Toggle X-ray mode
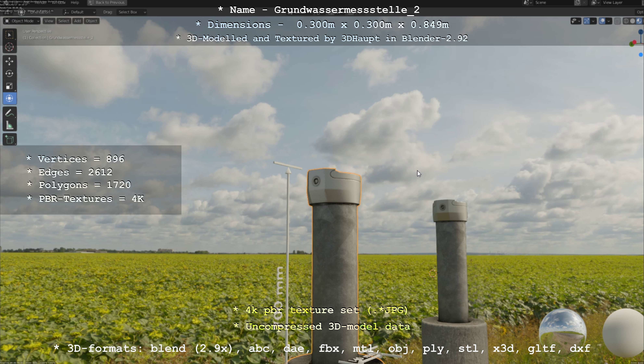644x364 pixels. point(617,21)
